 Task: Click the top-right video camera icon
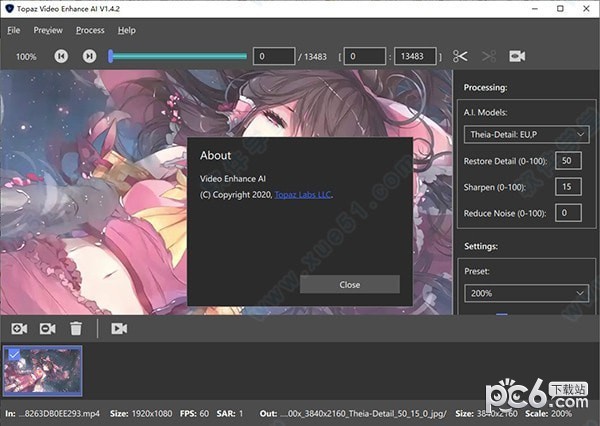517,56
